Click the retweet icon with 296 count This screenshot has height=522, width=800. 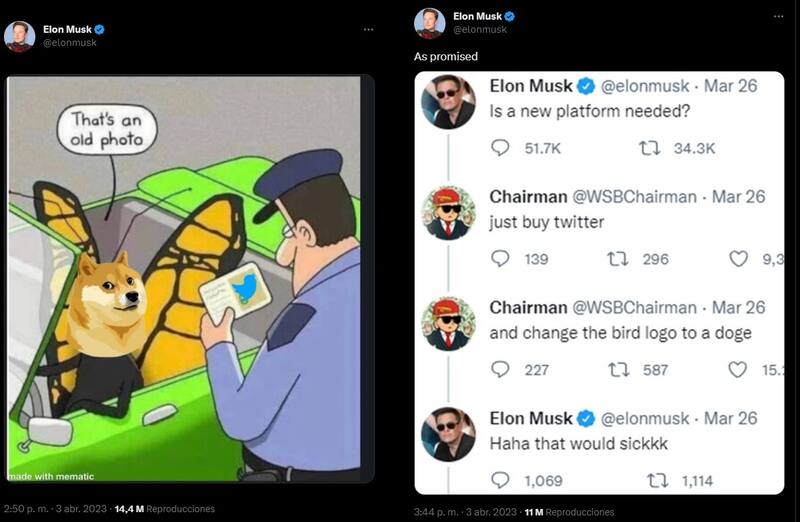pyautogui.click(x=618, y=259)
